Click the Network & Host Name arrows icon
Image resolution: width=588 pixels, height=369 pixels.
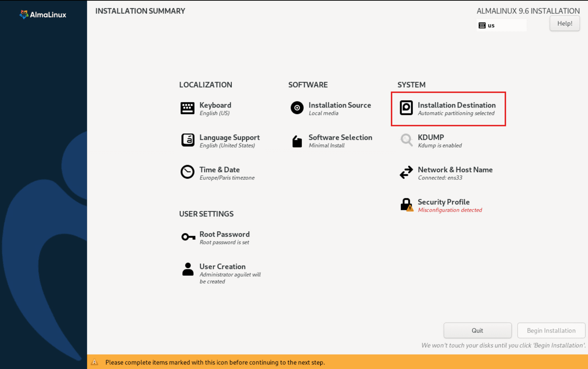coord(406,172)
